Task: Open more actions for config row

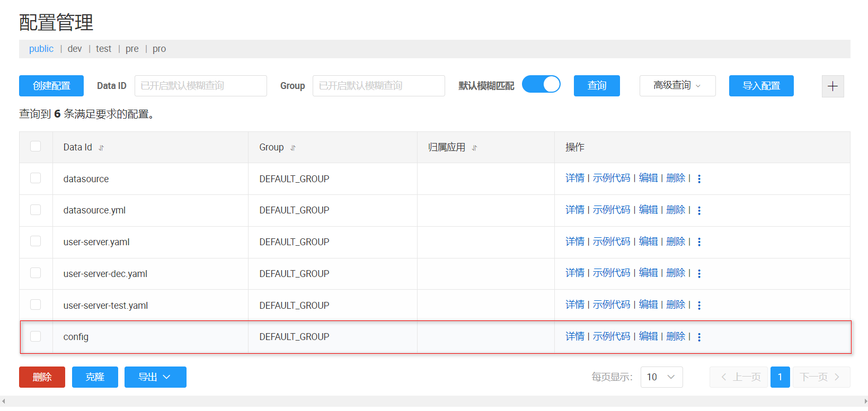Action: click(699, 337)
